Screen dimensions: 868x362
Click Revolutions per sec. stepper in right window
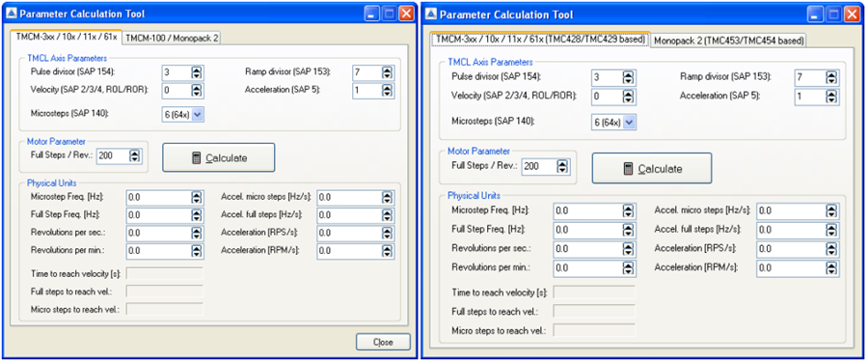(628, 249)
